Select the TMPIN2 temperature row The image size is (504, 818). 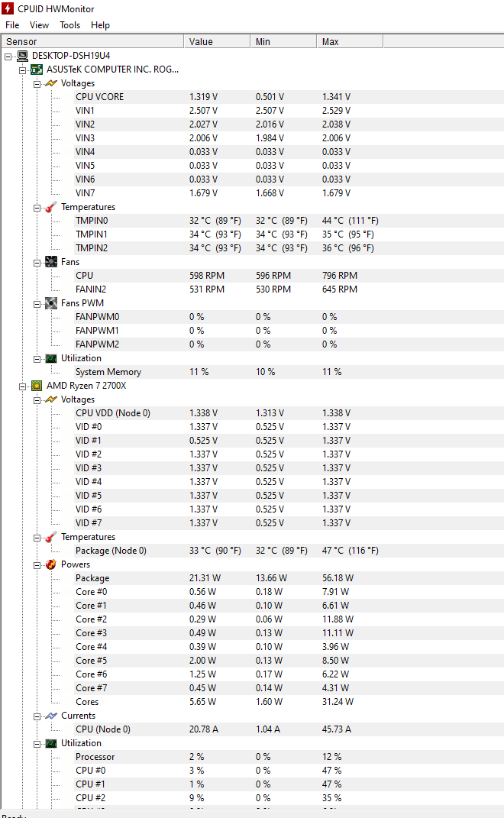point(289,248)
